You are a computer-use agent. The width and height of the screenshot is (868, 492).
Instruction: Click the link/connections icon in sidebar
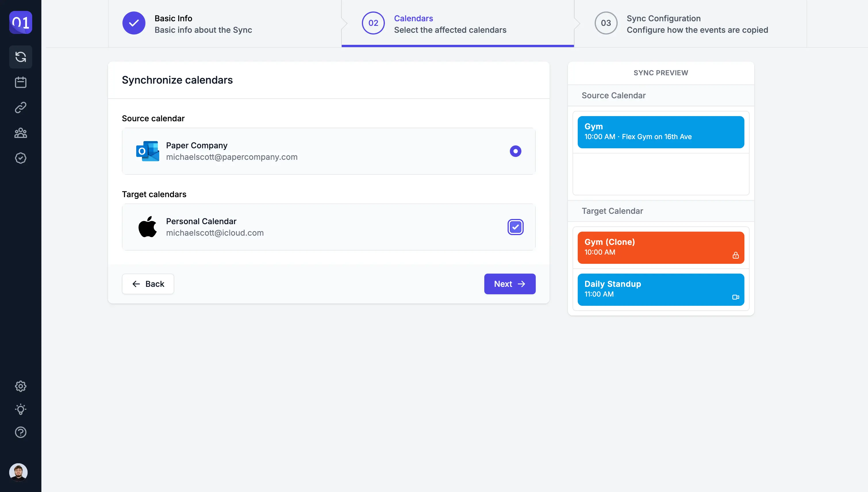[20, 108]
